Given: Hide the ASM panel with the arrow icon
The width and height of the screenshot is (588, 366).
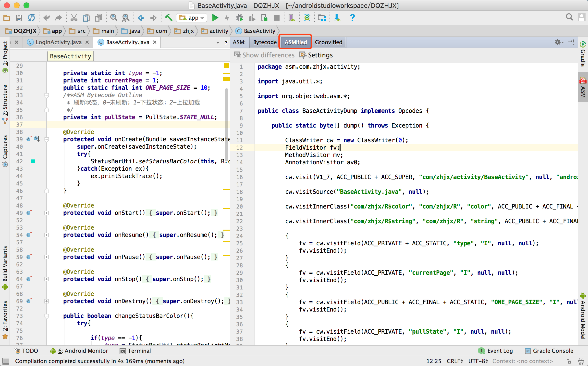Looking at the screenshot, I should (571, 42).
